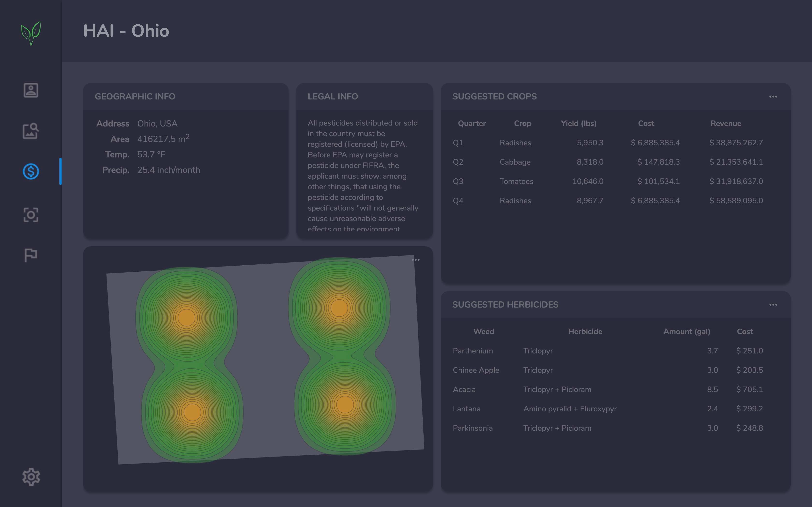
Task: Click the Revenue column header
Action: coord(725,123)
